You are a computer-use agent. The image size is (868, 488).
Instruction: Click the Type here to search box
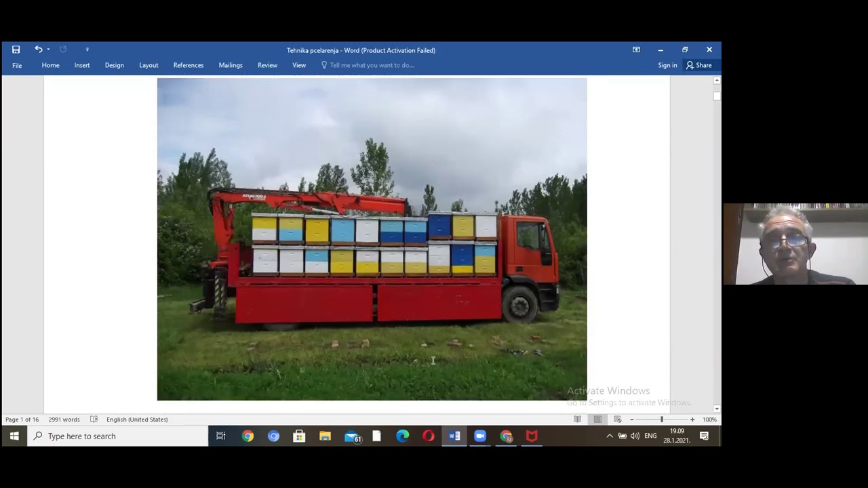(x=117, y=436)
